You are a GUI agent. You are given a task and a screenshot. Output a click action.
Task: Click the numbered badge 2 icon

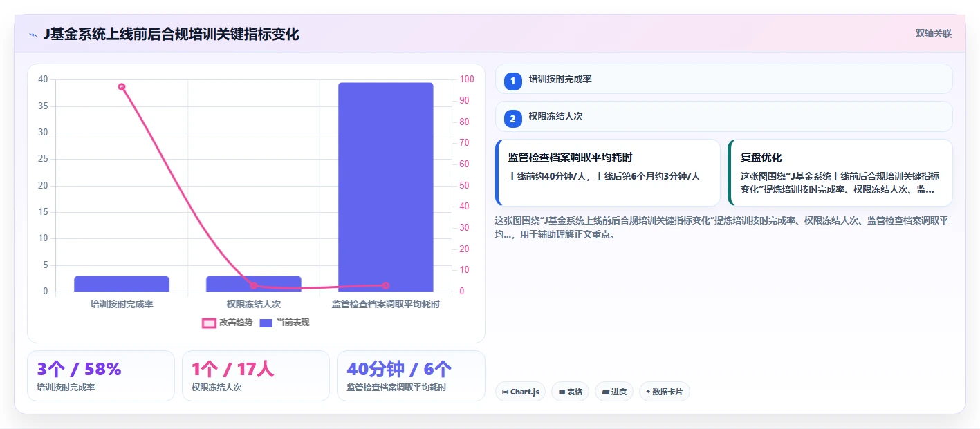[512, 119]
